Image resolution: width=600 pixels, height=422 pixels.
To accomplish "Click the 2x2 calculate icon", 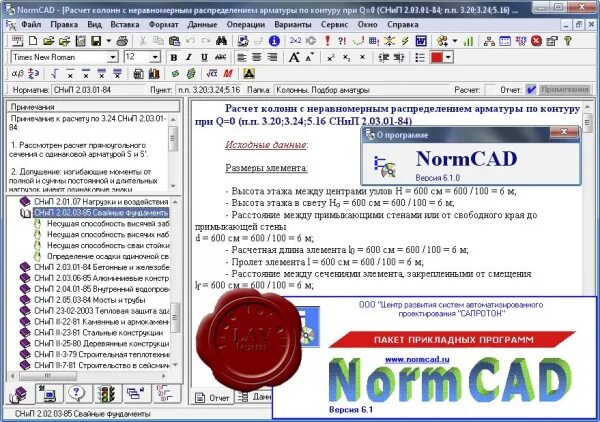I will tap(295, 41).
